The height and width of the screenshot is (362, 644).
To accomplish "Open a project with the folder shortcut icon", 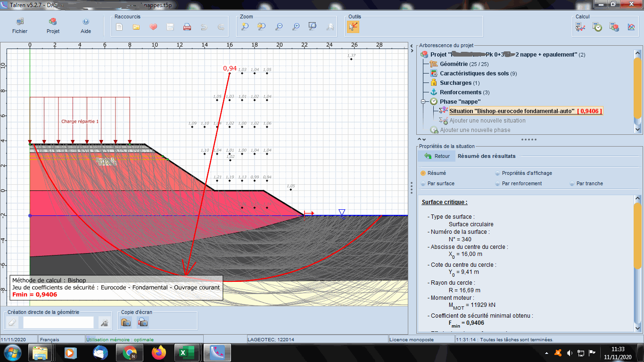I will pos(136,27).
